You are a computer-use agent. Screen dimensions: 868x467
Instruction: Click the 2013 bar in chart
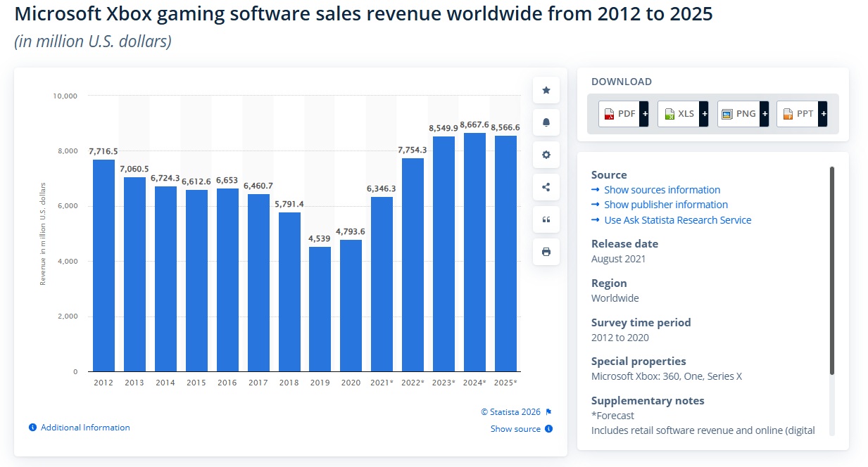(134, 274)
